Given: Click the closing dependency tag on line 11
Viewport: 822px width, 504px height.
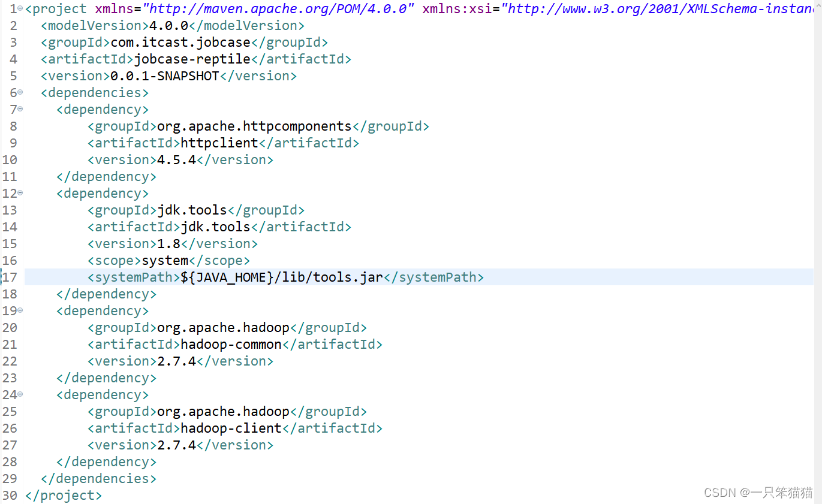Looking at the screenshot, I should coord(106,177).
